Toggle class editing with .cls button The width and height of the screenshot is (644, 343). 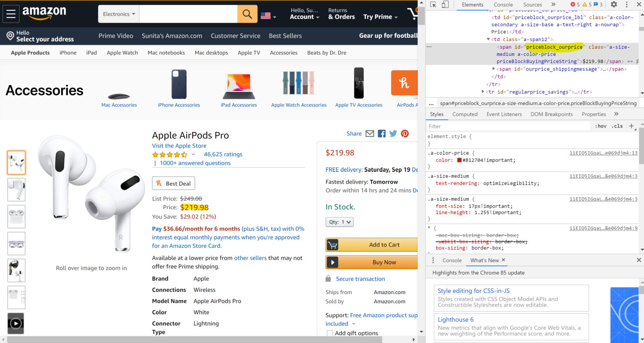[617, 126]
